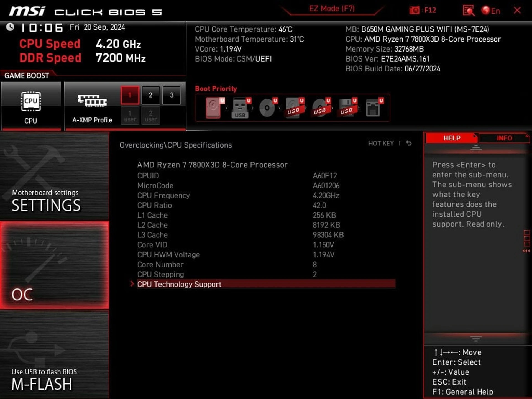Click the help panel bottom scroll handle

pyautogui.click(x=476, y=339)
